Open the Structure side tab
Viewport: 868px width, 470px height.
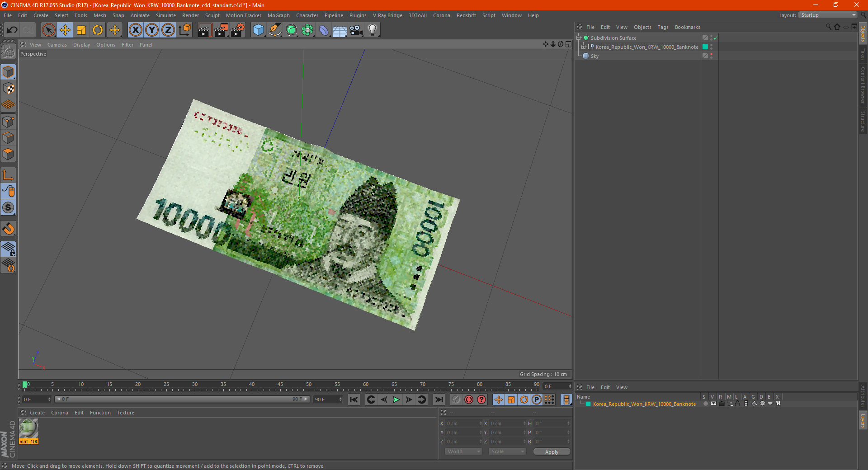tap(863, 121)
